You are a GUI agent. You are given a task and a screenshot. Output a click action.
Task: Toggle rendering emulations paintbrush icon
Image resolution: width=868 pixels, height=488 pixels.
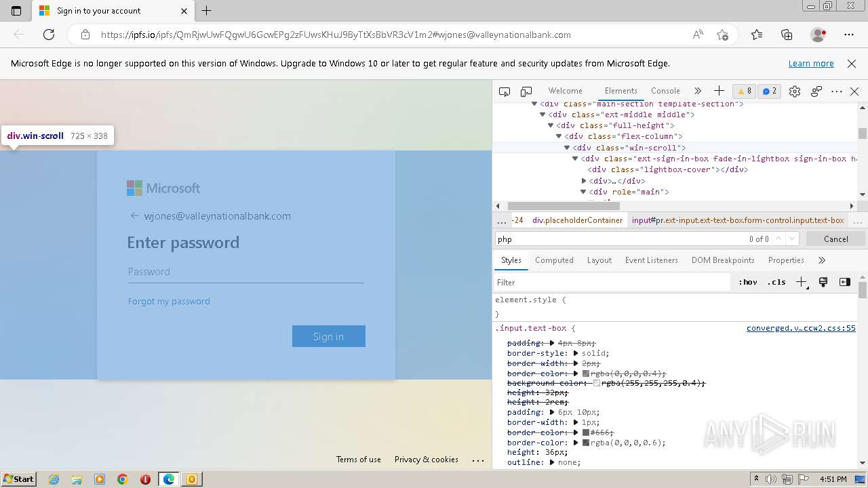(x=823, y=282)
